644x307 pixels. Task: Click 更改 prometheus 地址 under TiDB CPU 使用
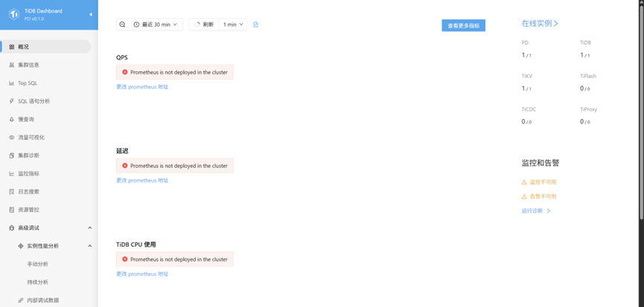tap(142, 274)
